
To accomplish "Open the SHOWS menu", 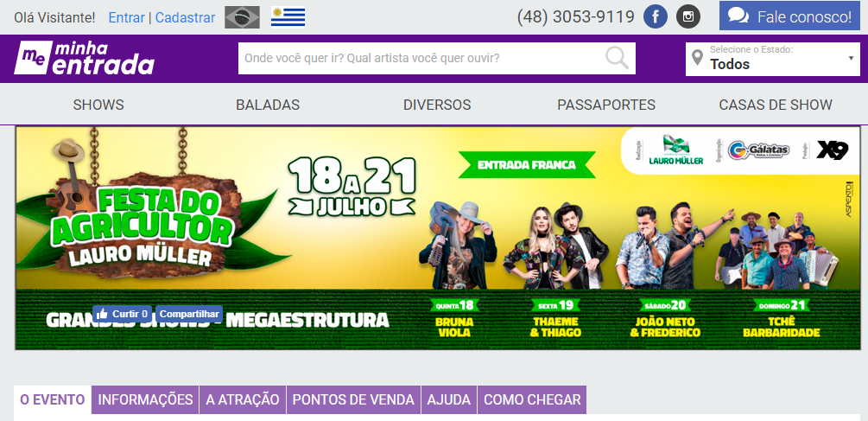I will (98, 105).
